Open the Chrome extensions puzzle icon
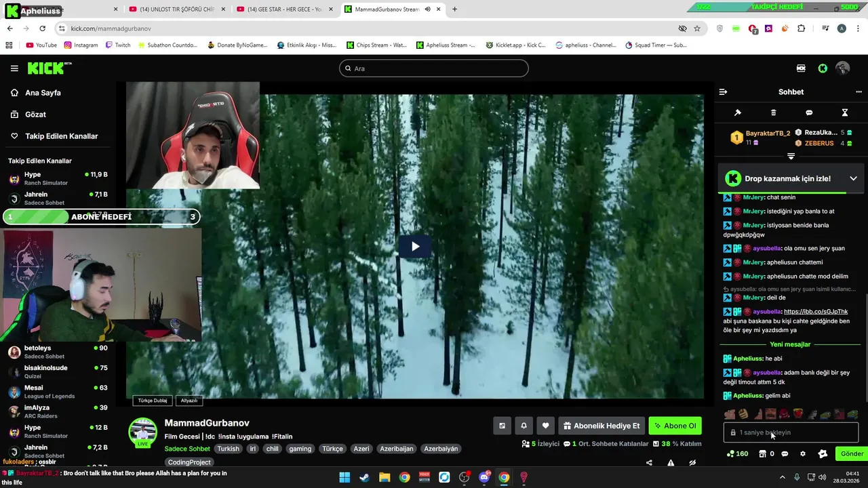 [801, 28]
